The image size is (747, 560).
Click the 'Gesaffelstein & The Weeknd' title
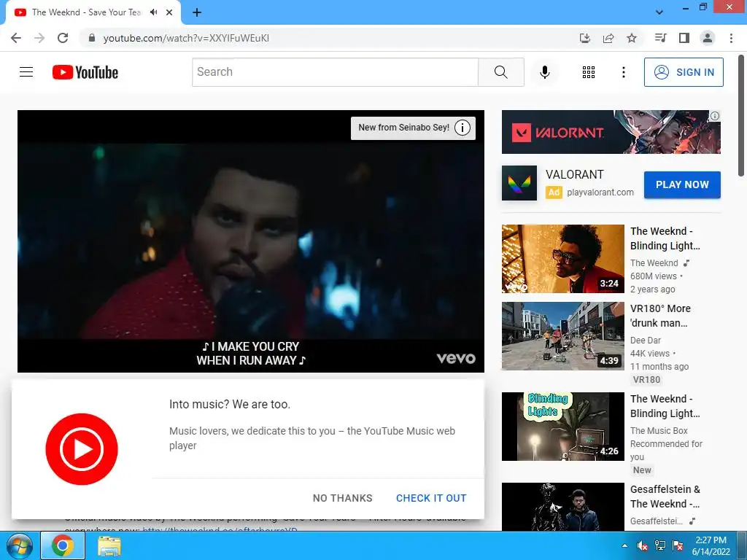(665, 497)
